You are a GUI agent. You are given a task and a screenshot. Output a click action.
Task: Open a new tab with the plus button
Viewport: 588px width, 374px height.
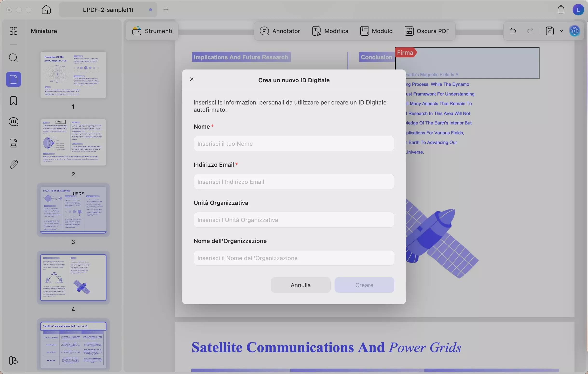click(166, 9)
